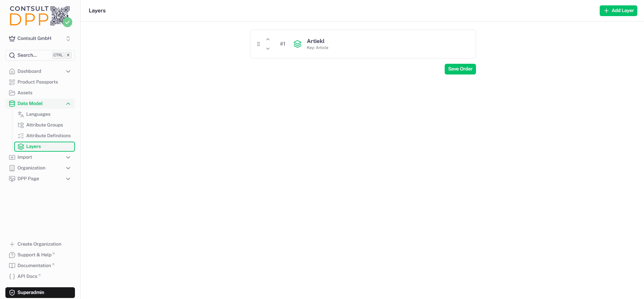
Task: Click the Assets folder icon
Action: 12,93
